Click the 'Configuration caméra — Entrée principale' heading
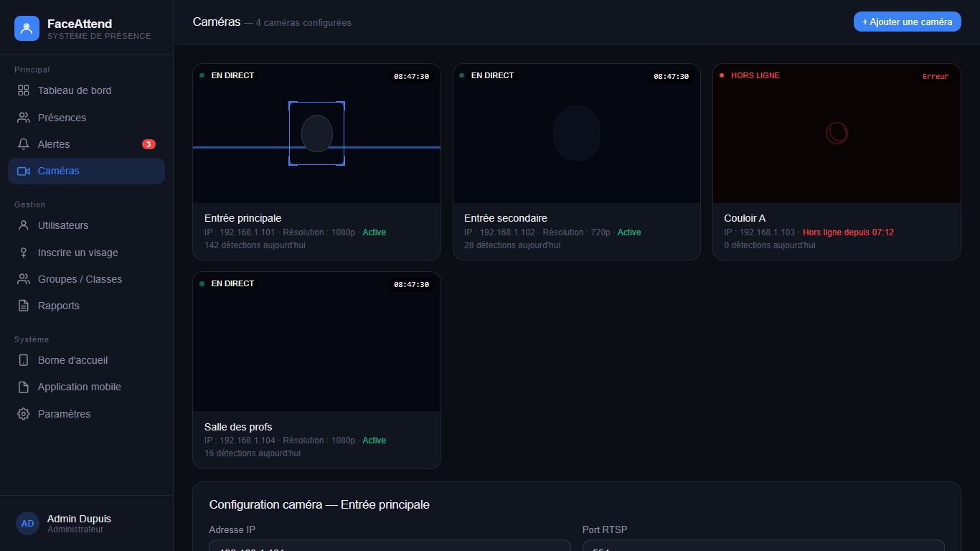 coord(319,504)
